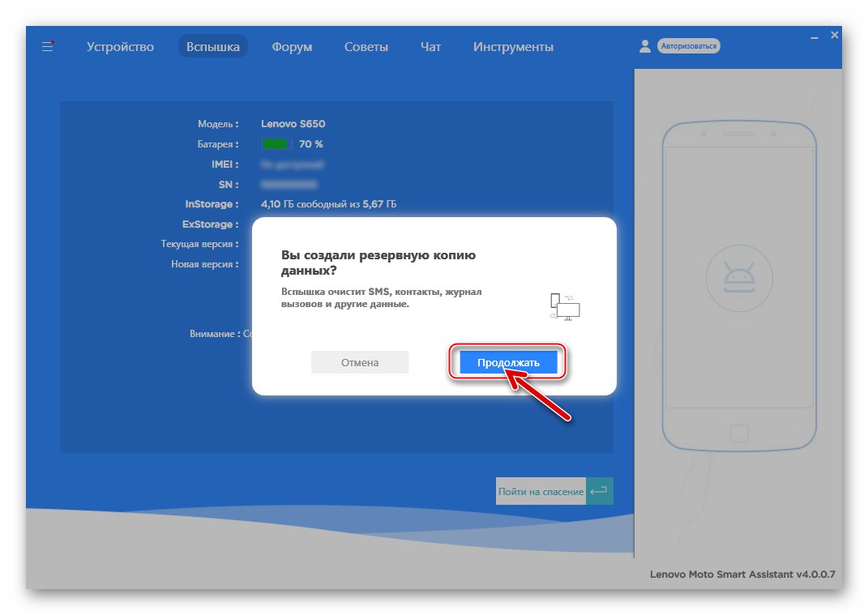
Task: Click the Android robot icon on phone preview
Action: (739, 278)
